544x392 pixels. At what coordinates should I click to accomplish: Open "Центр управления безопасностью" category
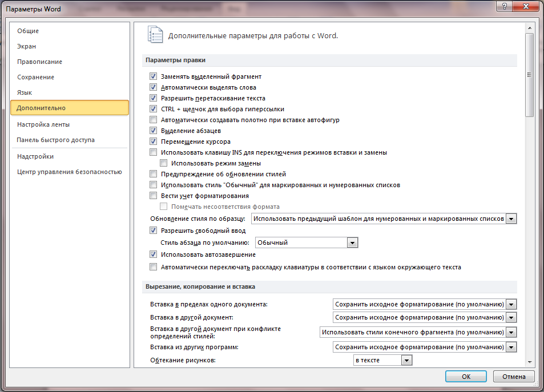pyautogui.click(x=70, y=172)
